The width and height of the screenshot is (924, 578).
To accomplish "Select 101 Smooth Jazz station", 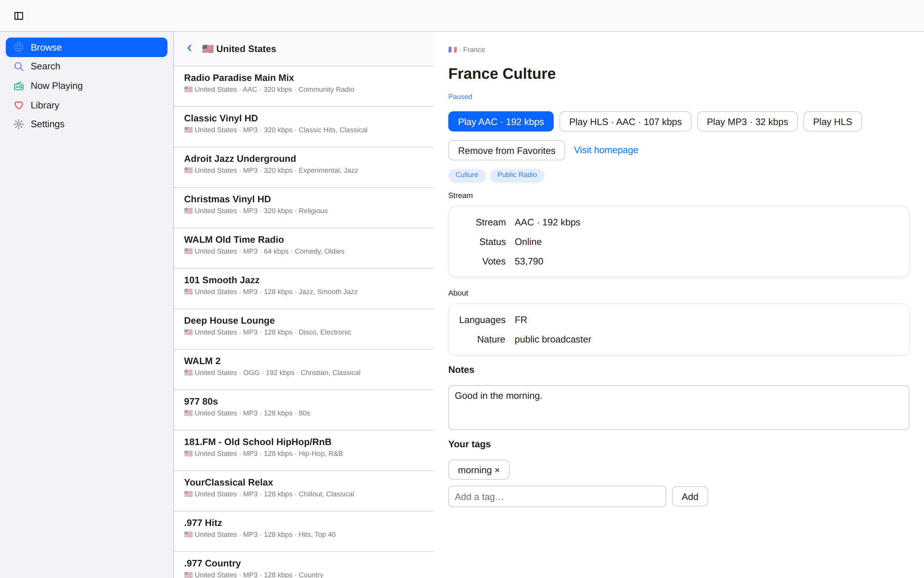I will tap(304, 289).
